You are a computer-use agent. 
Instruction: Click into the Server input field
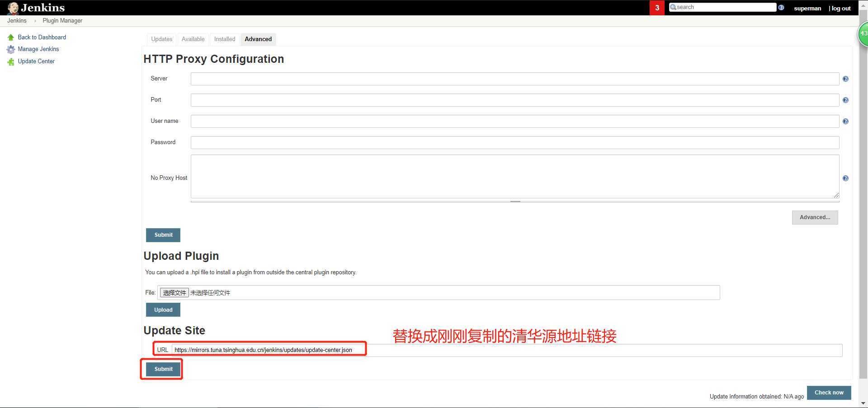click(515, 79)
